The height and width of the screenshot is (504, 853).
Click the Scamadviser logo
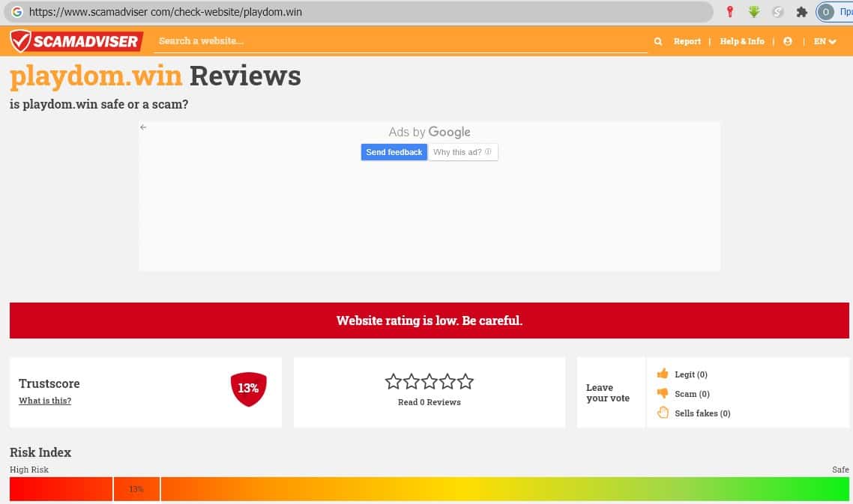point(76,40)
